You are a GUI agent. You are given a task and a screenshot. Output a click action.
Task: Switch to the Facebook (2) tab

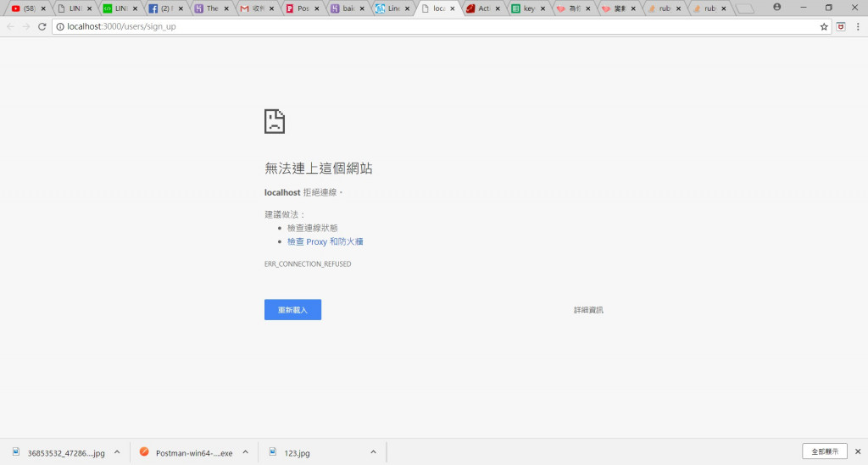click(165, 8)
